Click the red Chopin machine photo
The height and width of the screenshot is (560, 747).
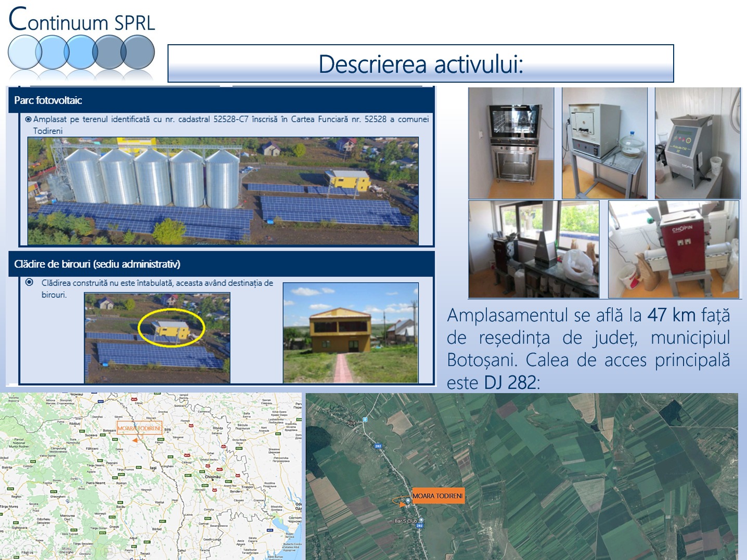tap(674, 249)
